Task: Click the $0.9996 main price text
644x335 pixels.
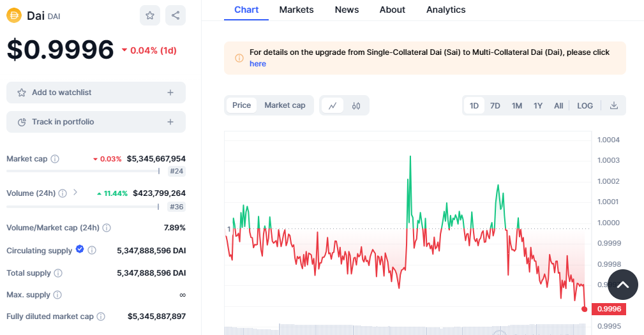Action: click(x=61, y=50)
